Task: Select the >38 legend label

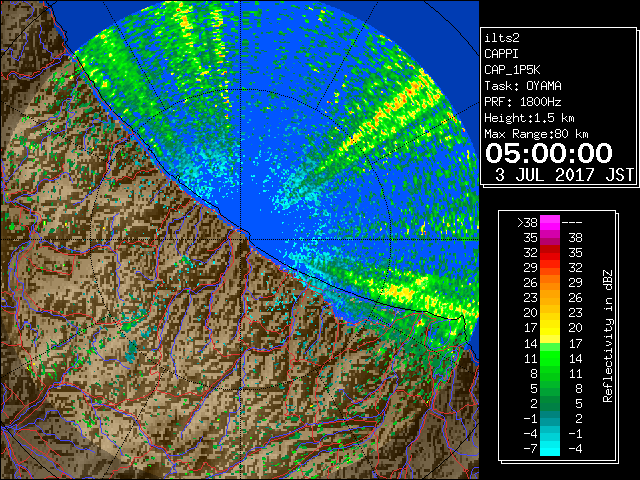Action: point(527,223)
